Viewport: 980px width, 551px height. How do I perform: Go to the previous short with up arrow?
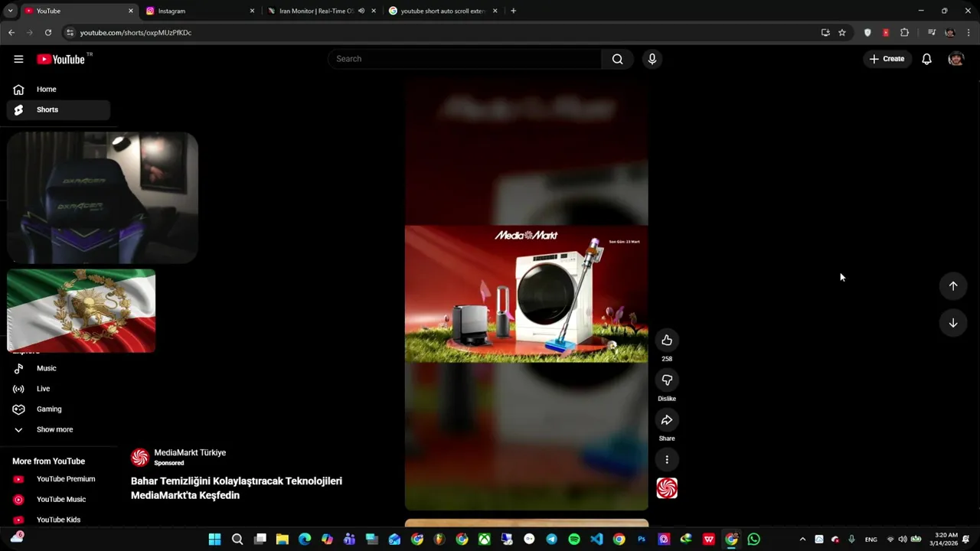(x=953, y=285)
